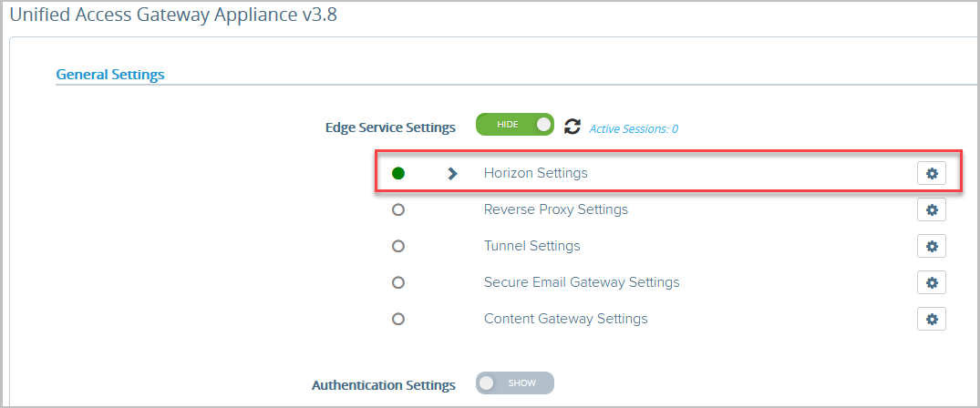Click Active Sessions: 0 link
The width and height of the screenshot is (980, 408).
(x=634, y=129)
